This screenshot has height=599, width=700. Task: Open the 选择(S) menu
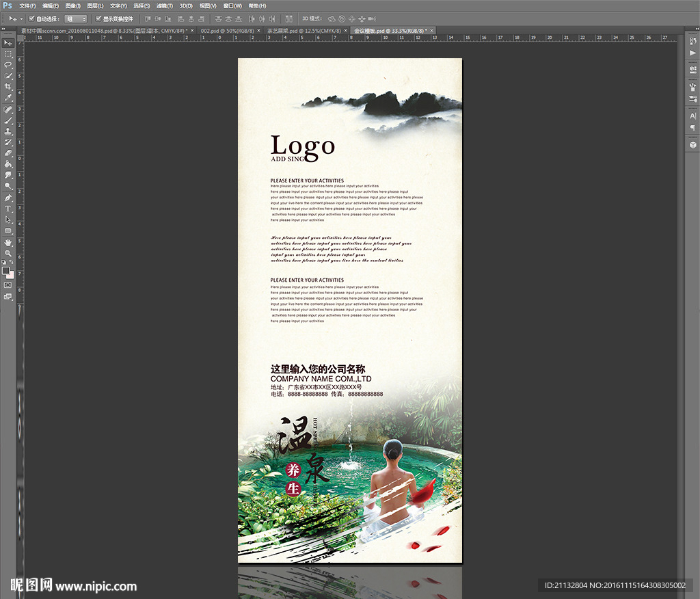coord(142,5)
